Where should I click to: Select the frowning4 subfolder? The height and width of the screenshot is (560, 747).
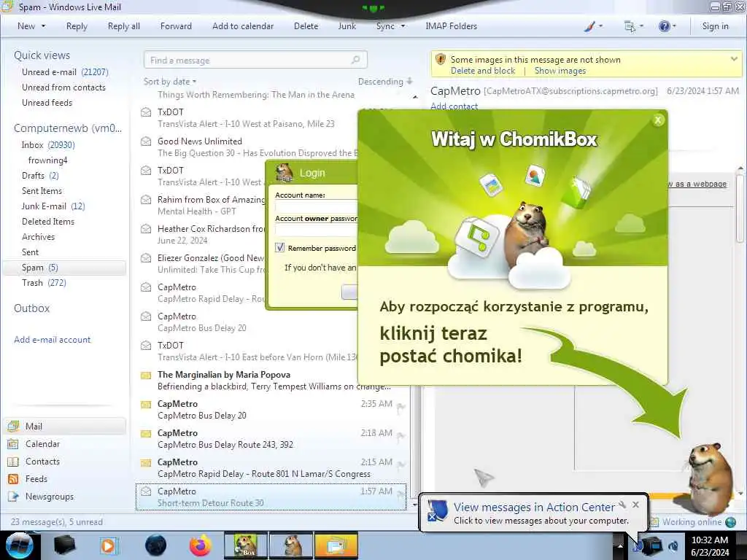coord(47,160)
